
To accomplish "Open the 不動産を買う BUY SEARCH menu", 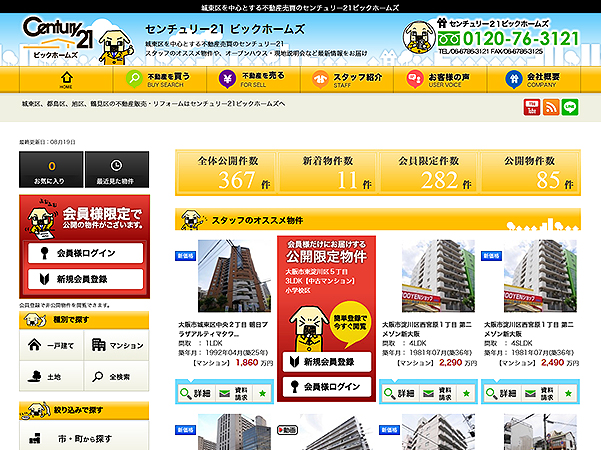I will click(x=159, y=79).
